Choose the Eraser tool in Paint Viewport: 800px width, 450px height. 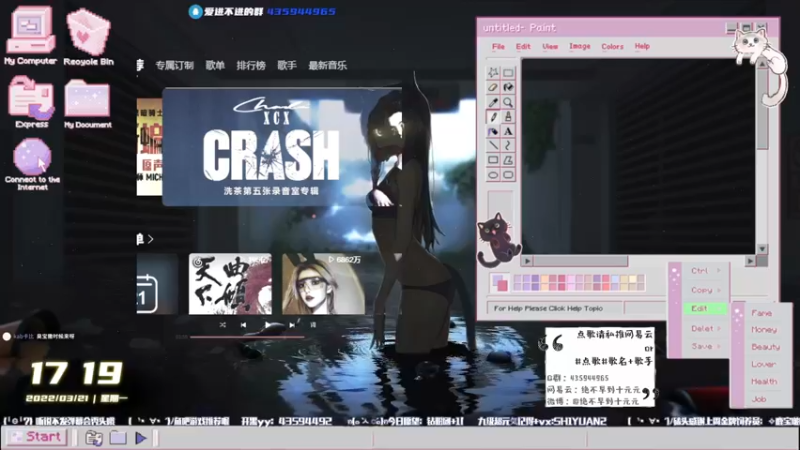click(493, 87)
